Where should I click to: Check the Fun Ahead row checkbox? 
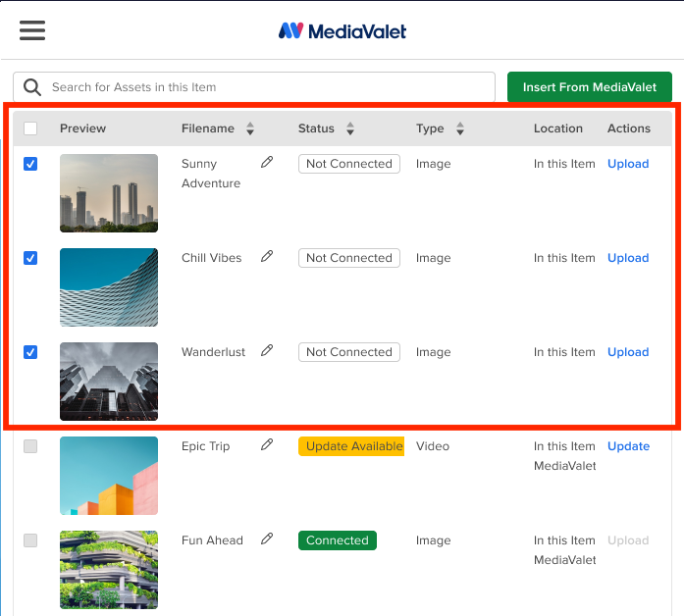(30, 540)
